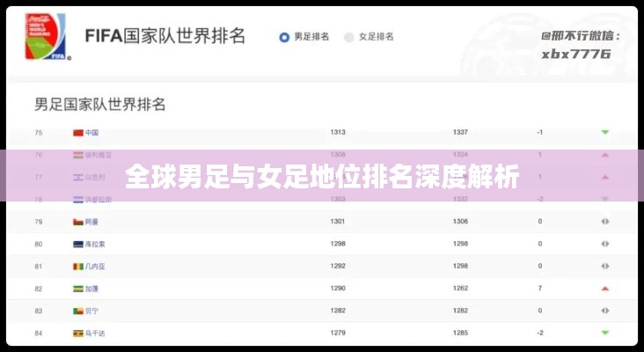This screenshot has height=352, width=644.
Task: Click the Uganda flag in row 84
Action: (x=77, y=334)
